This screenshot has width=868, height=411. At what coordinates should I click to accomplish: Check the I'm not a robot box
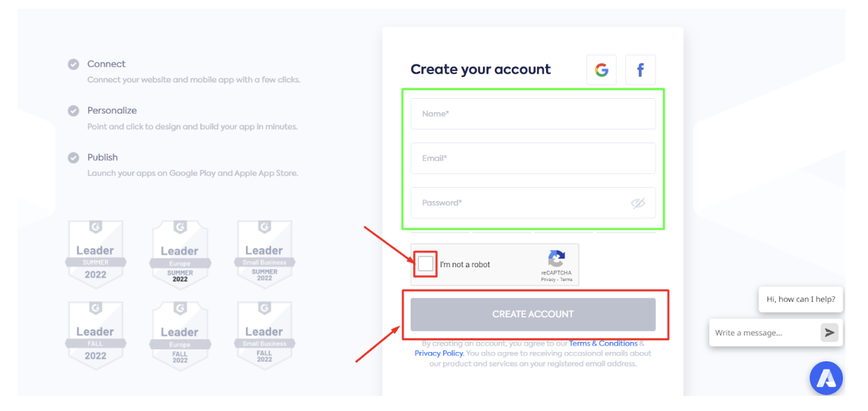(x=425, y=264)
